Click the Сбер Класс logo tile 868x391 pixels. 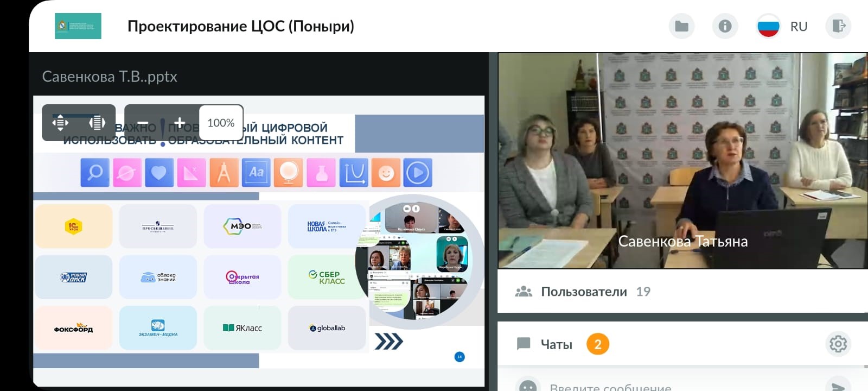click(x=327, y=277)
